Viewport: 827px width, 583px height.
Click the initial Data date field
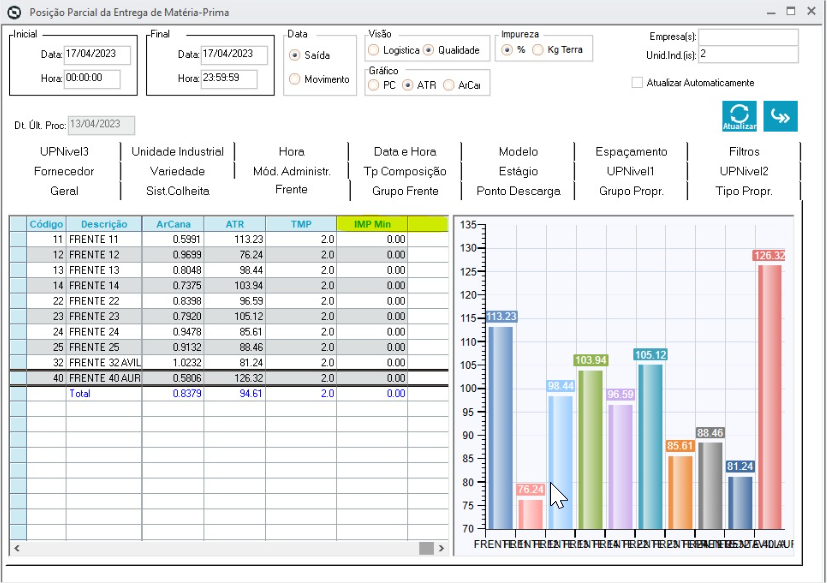(x=97, y=54)
